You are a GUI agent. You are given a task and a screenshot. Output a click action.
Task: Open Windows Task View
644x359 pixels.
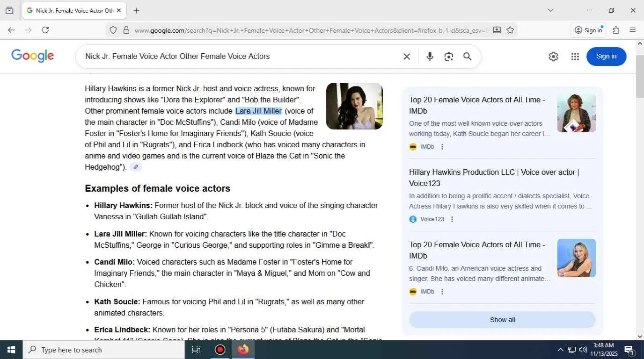196,350
